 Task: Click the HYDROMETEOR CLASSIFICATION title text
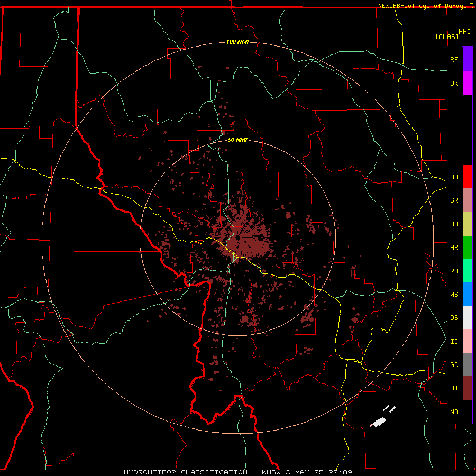click(x=186, y=472)
